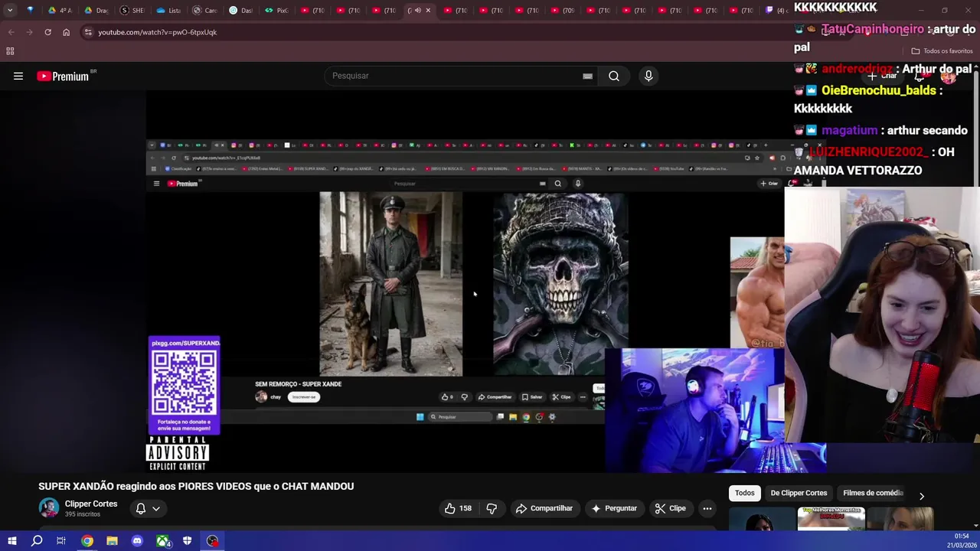Open Discord from the taskbar

pos(137,541)
